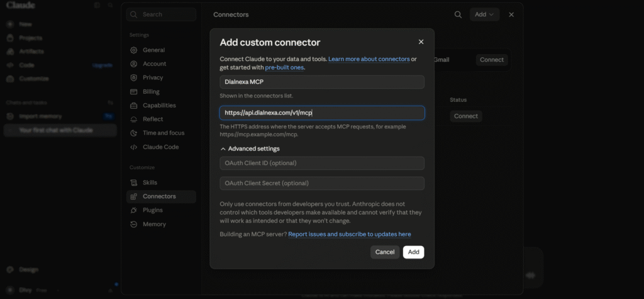Click the Gmail Connect button
644x299 pixels.
[x=492, y=60]
